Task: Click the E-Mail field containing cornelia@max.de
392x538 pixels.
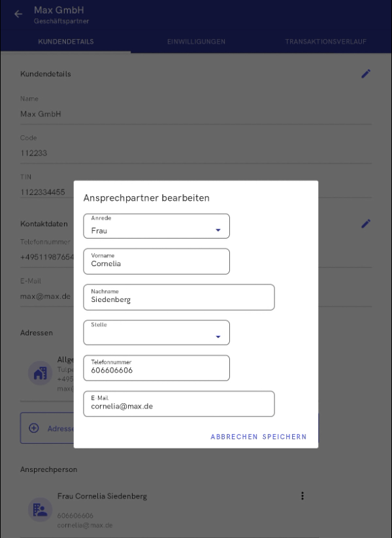Action: click(179, 404)
